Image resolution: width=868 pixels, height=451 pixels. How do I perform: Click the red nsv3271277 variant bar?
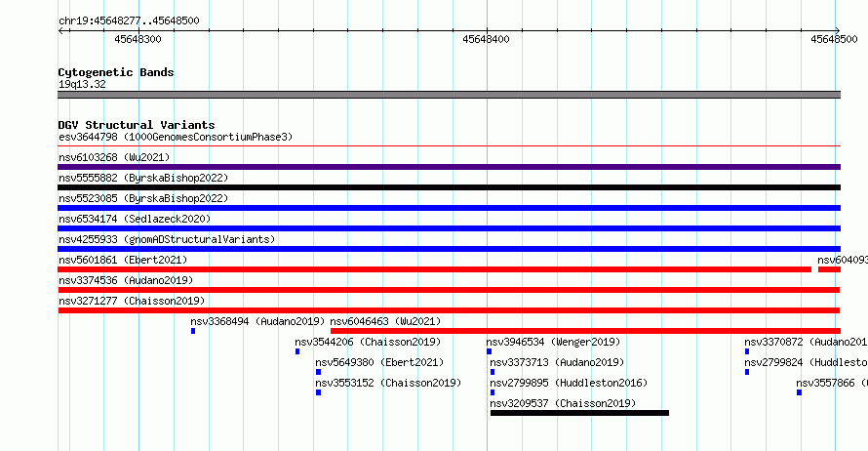pos(449,310)
